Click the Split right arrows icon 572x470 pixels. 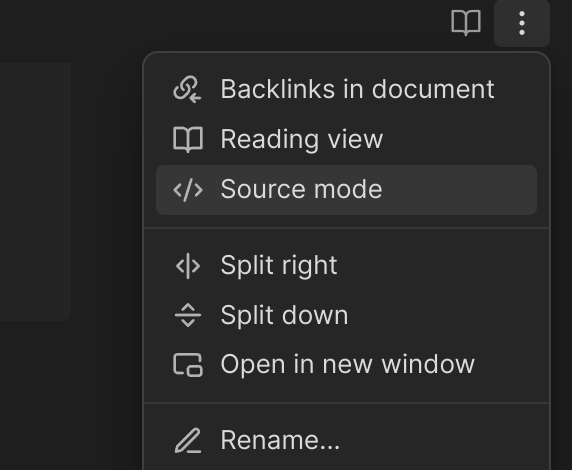[188, 266]
